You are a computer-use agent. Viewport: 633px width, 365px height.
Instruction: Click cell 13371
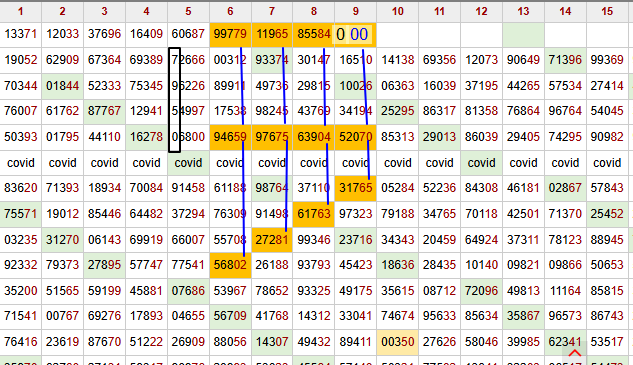[21, 34]
